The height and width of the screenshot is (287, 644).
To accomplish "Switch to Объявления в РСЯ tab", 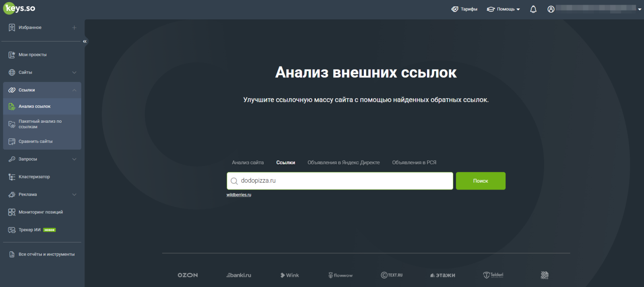I will coord(414,163).
